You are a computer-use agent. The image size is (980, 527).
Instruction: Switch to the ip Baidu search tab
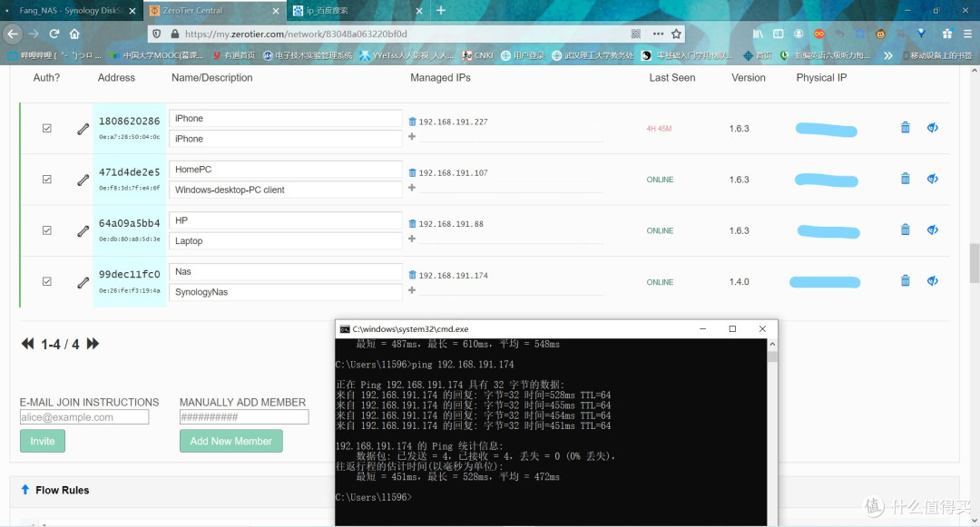(358, 11)
